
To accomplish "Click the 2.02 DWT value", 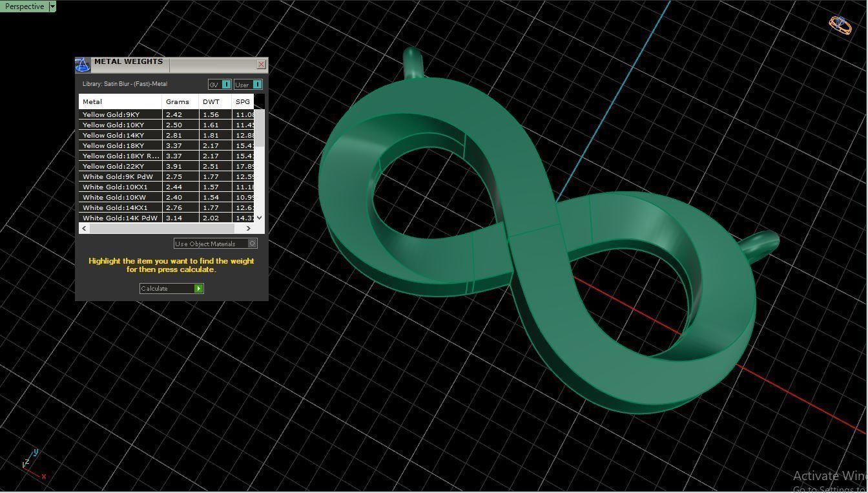I will click(x=211, y=218).
